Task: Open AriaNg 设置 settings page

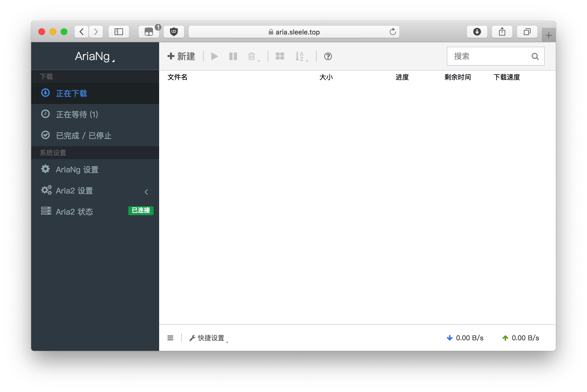Action: [95, 170]
